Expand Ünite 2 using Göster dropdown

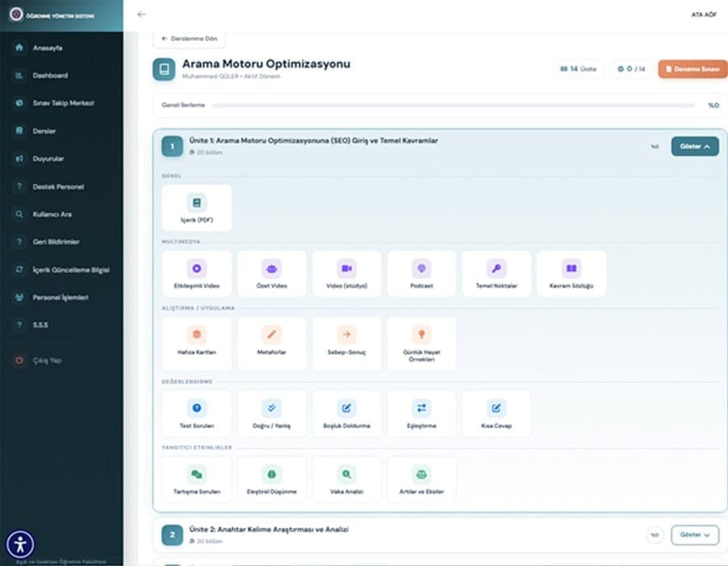(694, 535)
